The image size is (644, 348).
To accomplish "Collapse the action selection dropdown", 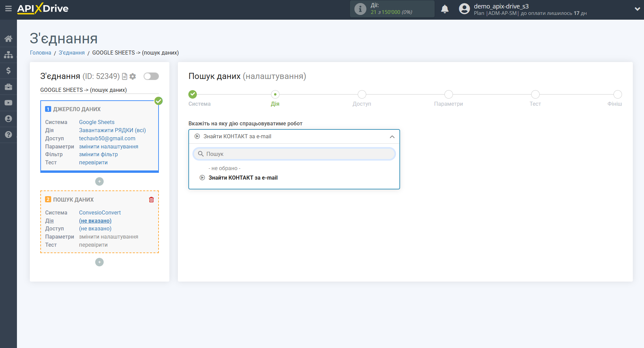I will (392, 137).
